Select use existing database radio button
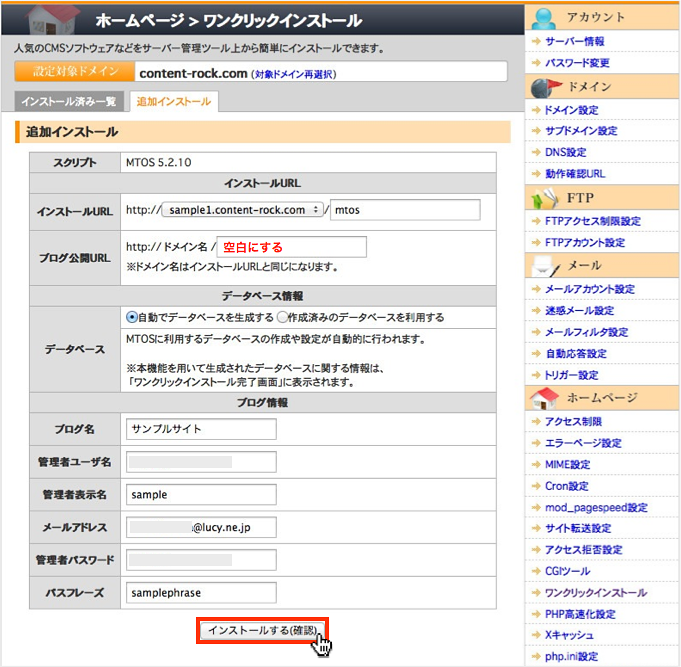 pyautogui.click(x=282, y=317)
